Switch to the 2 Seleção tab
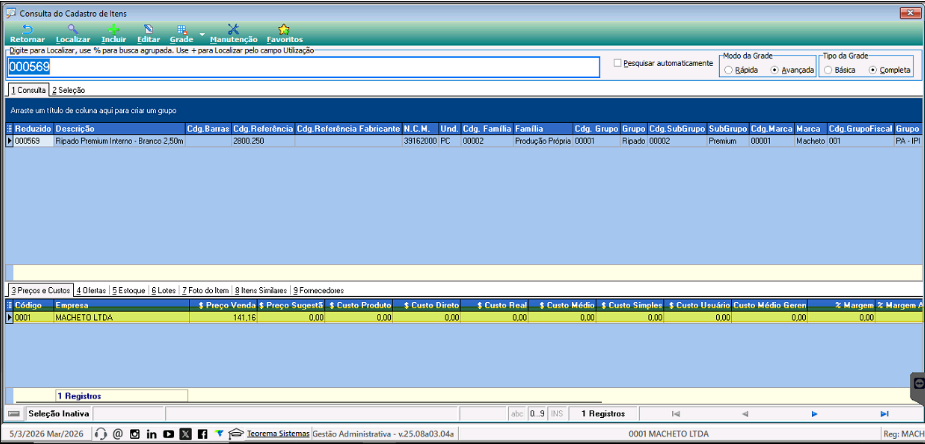Image resolution: width=925 pixels, height=444 pixels. coord(68,90)
